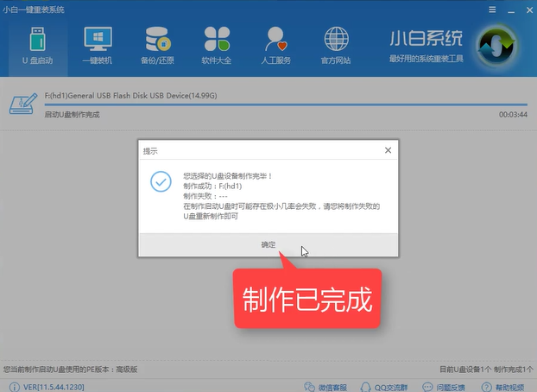Open 问题反馈 link
537x392 pixels.
coord(444,387)
